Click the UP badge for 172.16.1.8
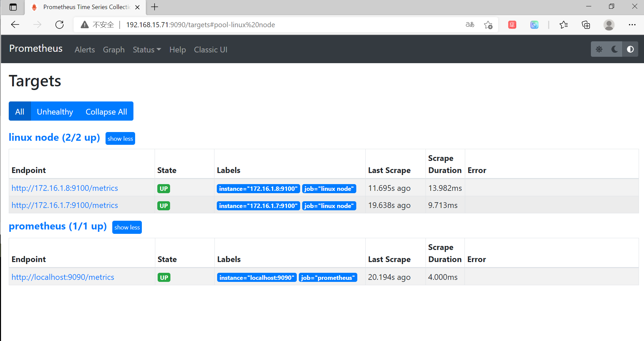The image size is (644, 341). coord(164,188)
